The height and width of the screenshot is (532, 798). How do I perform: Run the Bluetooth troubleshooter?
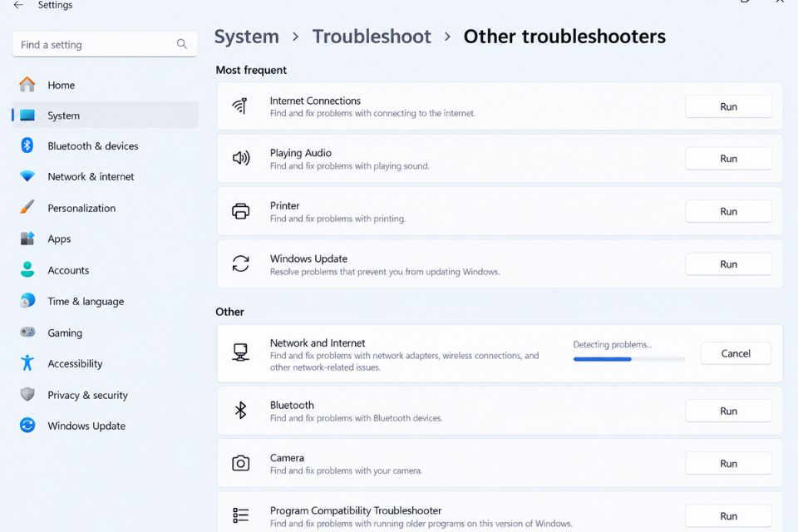coord(728,411)
